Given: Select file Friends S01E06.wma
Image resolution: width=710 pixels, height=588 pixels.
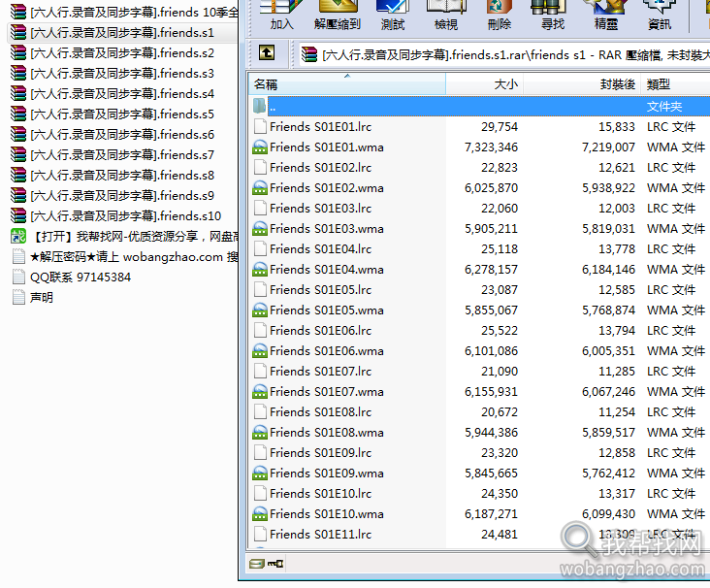Looking at the screenshot, I should click(327, 351).
